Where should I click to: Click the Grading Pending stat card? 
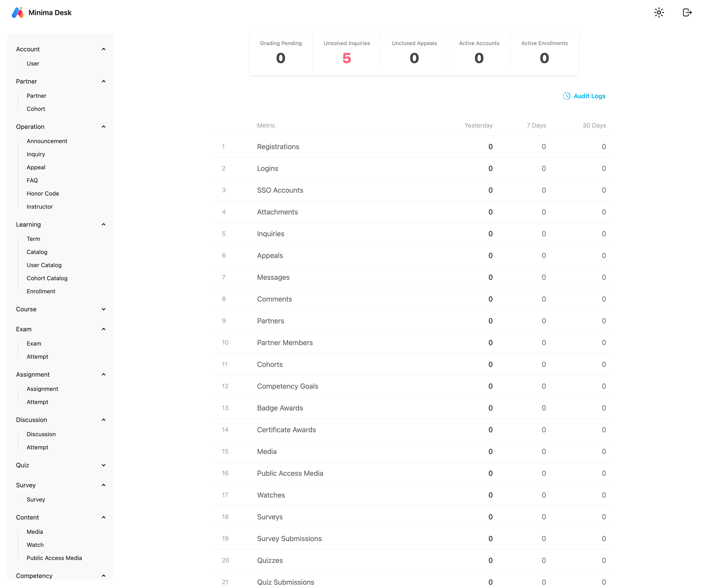(x=281, y=54)
